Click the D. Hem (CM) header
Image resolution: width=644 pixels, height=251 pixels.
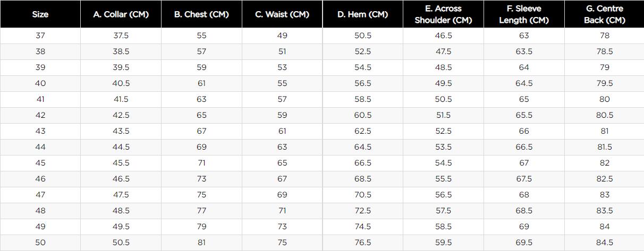363,14
